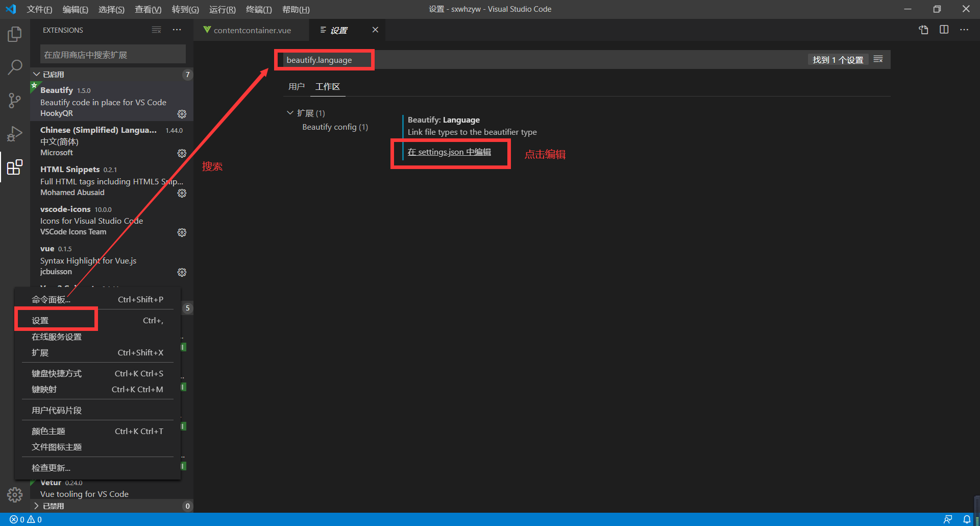Screen dimensions: 980x526
Task: Click the 在 settings.json 中编辑 link
Action: [x=449, y=152]
